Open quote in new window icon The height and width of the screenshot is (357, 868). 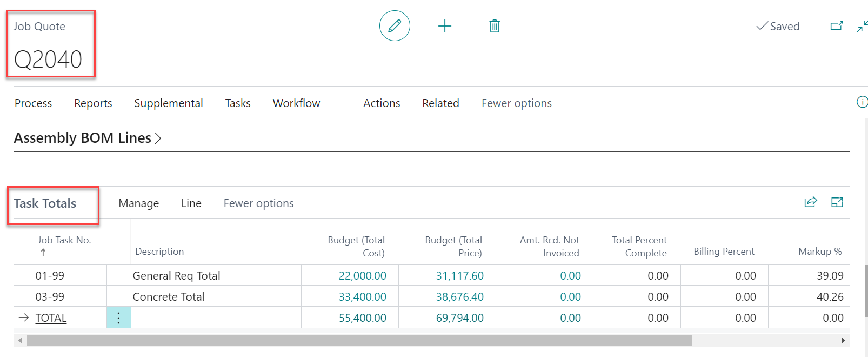point(836,26)
